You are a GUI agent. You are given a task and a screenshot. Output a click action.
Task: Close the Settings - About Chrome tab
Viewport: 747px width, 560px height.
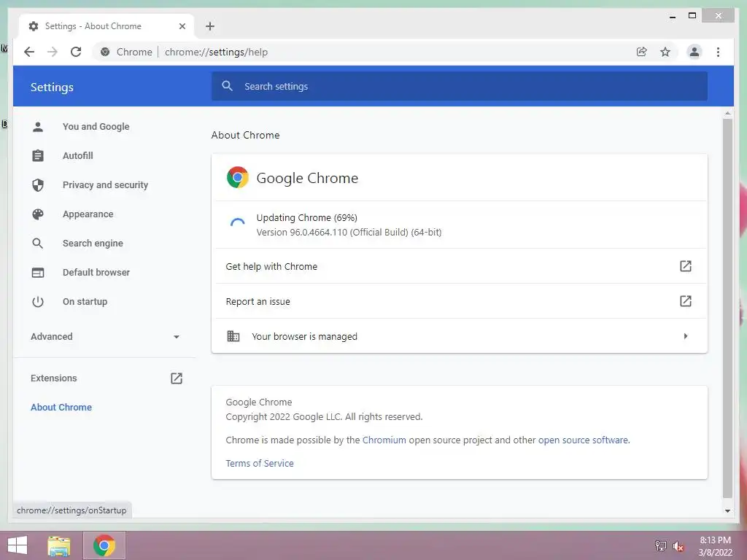(182, 26)
